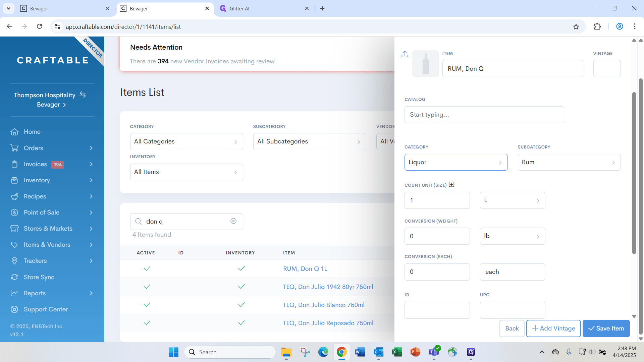Reload the page
644x362 pixels.
tap(39, 26)
